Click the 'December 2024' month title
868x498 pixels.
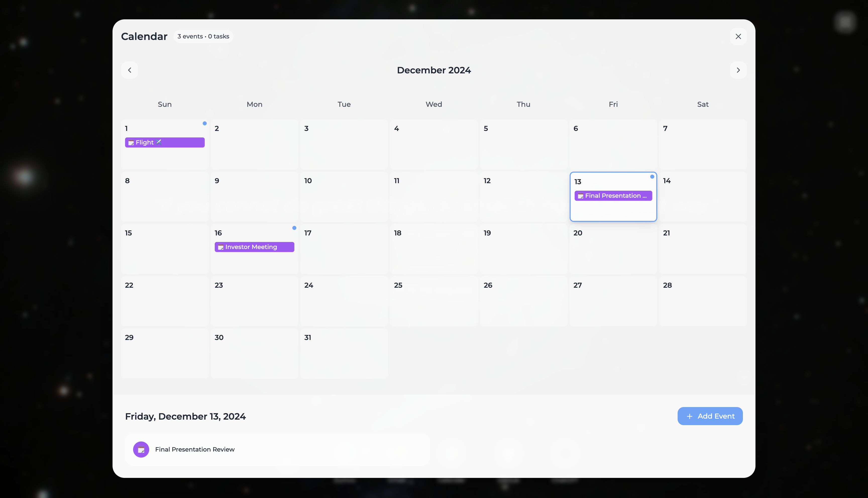click(434, 70)
